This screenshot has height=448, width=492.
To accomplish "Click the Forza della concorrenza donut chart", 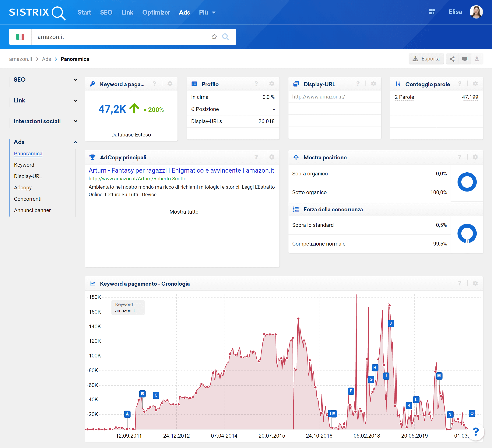I will point(467,233).
